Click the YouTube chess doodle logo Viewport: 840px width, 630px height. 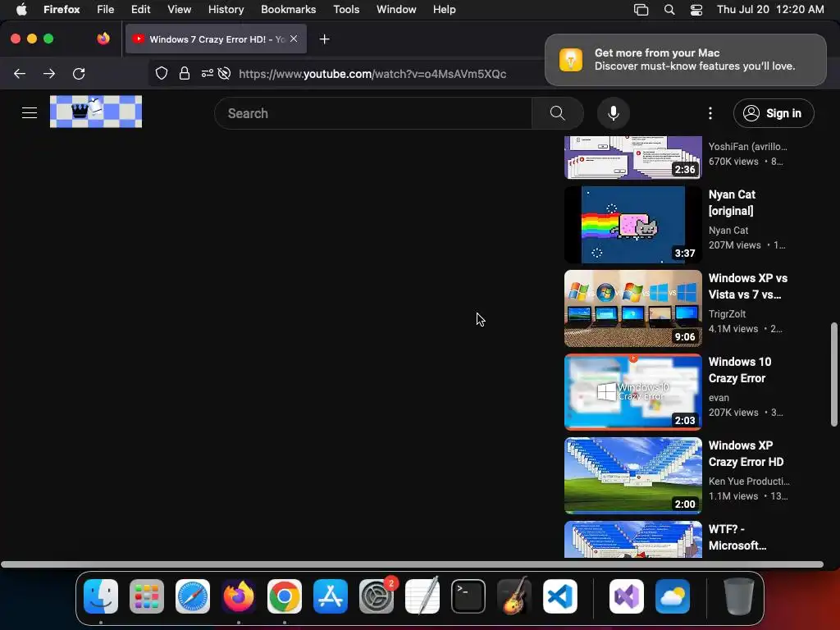[x=96, y=112]
